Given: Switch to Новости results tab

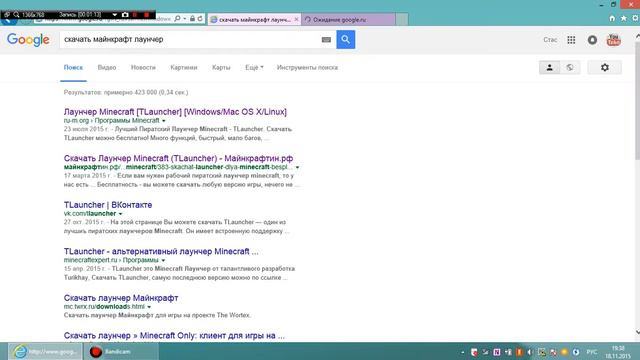Looking at the screenshot, I should [x=143, y=67].
